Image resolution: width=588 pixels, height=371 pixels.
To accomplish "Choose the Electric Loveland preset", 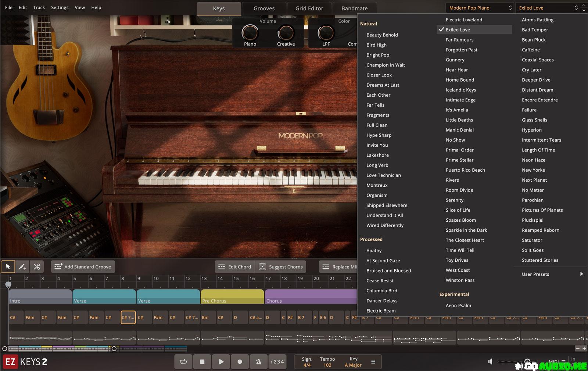I will click(464, 20).
